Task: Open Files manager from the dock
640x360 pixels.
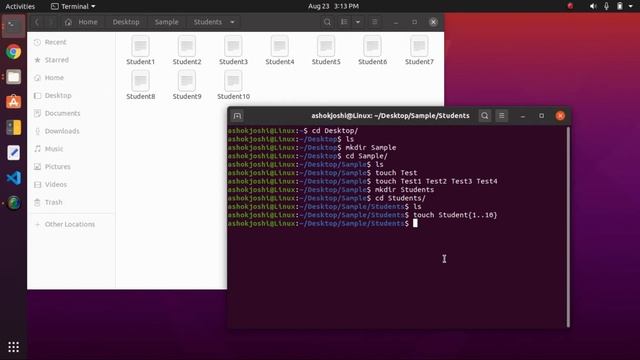Action: click(x=13, y=77)
